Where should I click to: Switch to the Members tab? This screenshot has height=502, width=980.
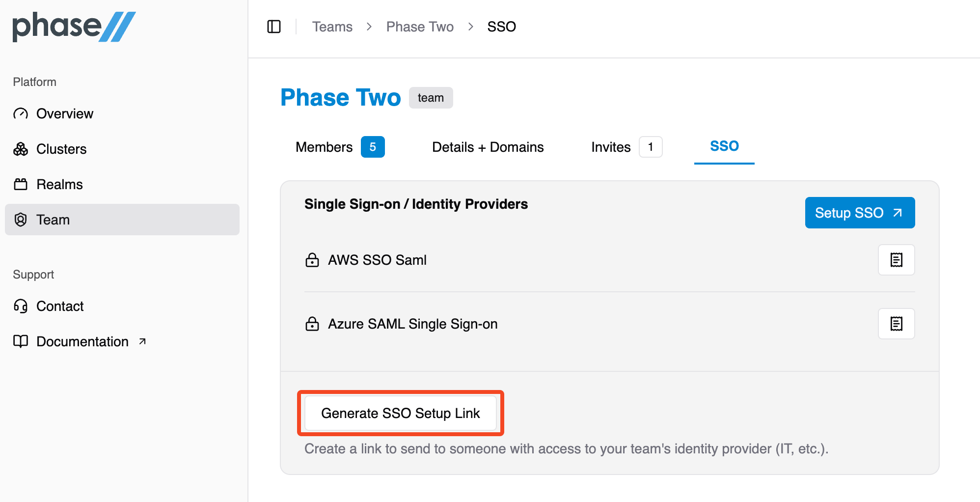point(324,146)
